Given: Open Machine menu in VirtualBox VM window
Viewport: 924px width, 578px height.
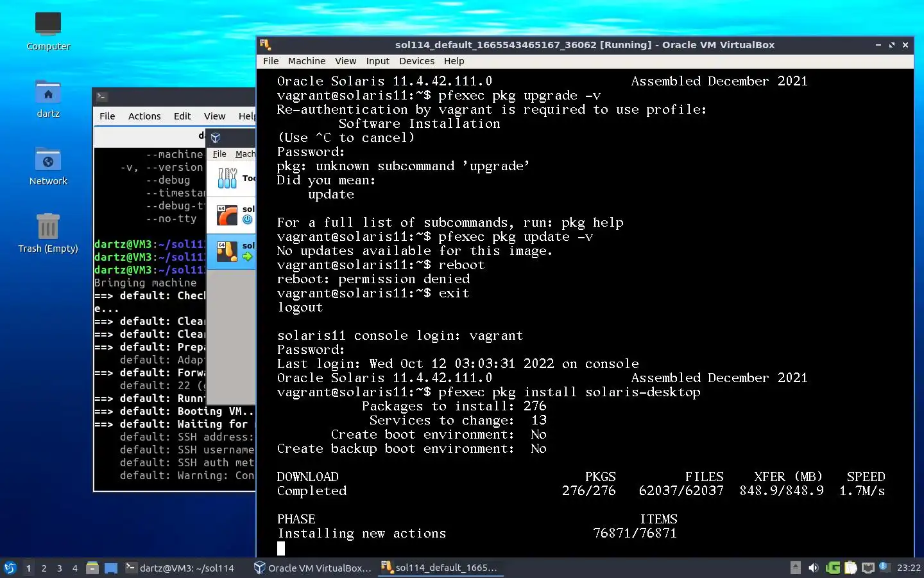Looking at the screenshot, I should tap(307, 61).
